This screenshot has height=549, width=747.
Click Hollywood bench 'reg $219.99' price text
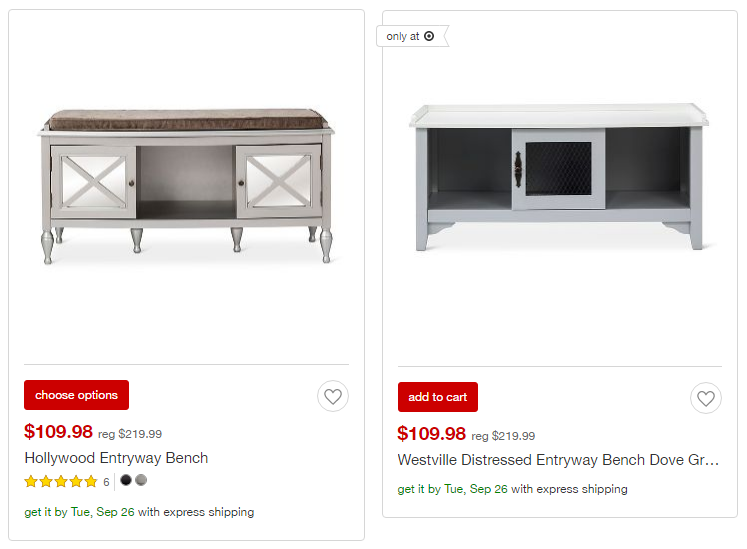point(129,434)
